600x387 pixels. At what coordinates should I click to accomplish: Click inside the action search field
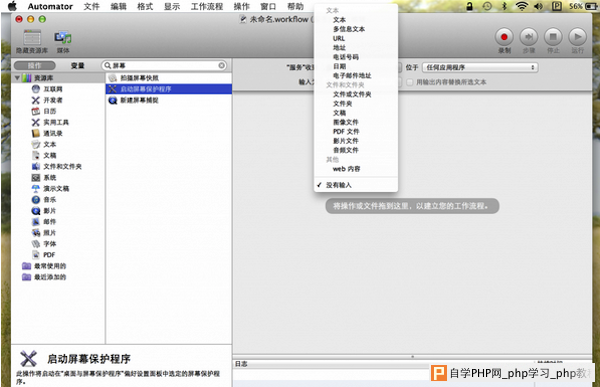tap(165, 65)
